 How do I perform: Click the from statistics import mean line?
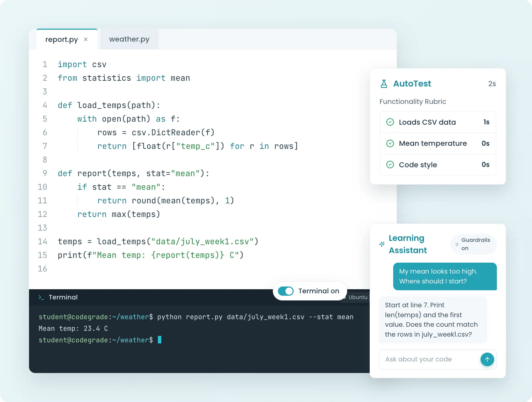124,78
